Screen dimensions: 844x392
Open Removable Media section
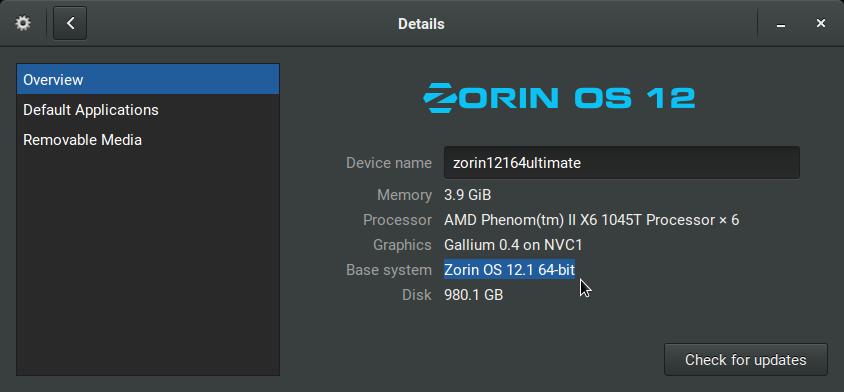point(148,140)
